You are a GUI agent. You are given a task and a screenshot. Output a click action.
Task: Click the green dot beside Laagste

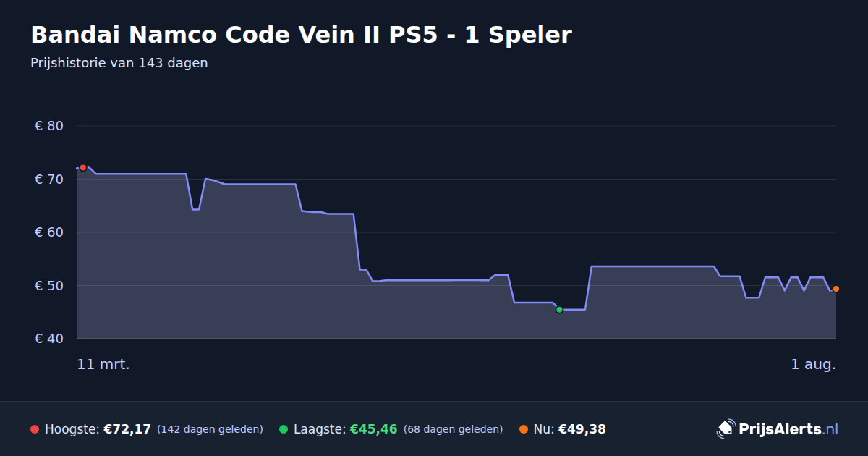click(x=284, y=429)
